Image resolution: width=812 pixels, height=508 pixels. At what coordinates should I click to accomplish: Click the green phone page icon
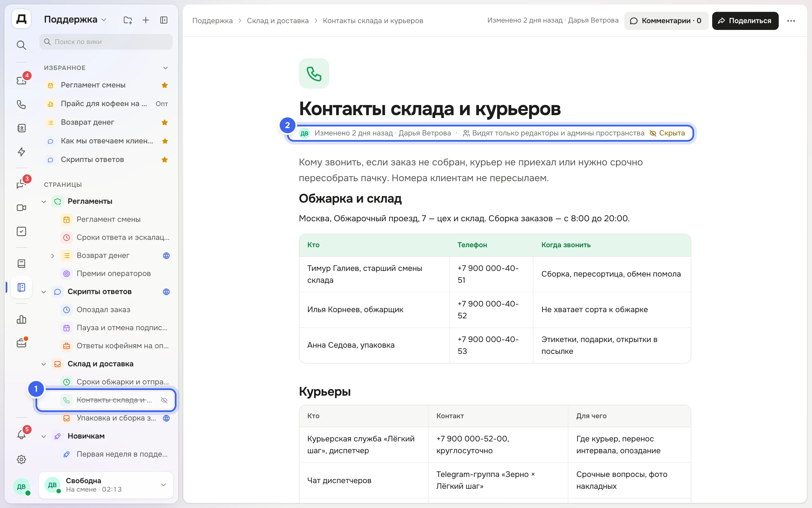(314, 73)
